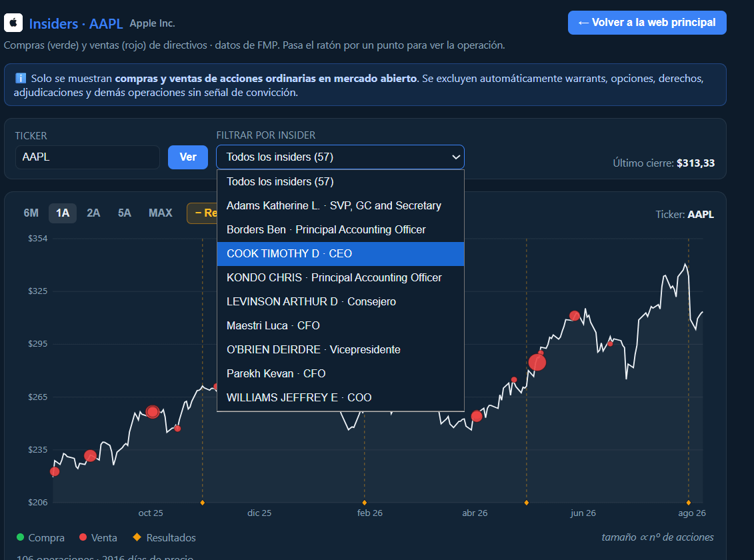Click the red sale dot at chart start
This screenshot has width=754, height=560.
(x=55, y=471)
